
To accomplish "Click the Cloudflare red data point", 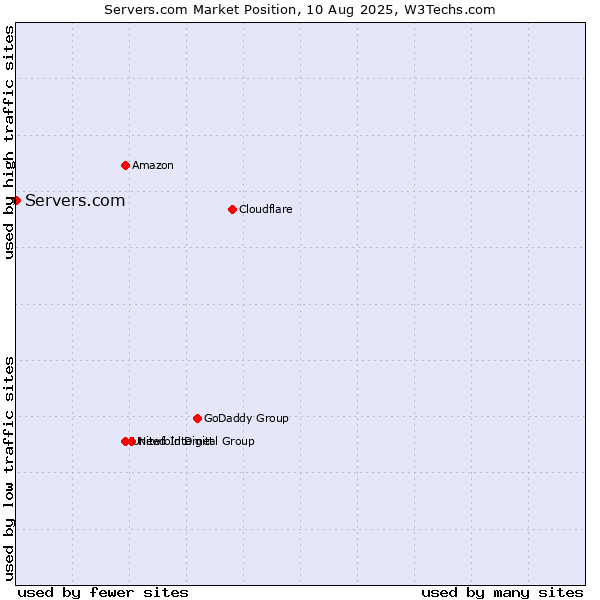I will pos(232,209).
